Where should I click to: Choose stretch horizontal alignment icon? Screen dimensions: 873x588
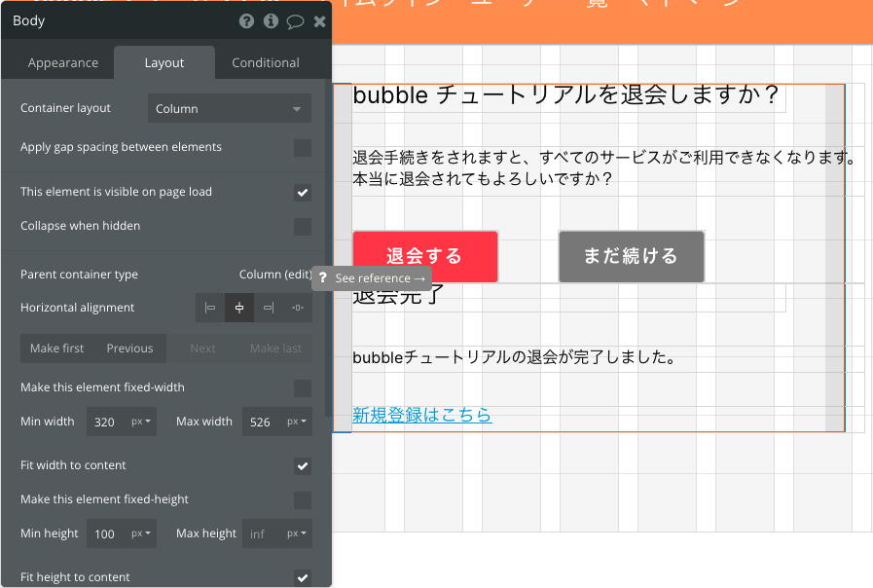tap(298, 308)
